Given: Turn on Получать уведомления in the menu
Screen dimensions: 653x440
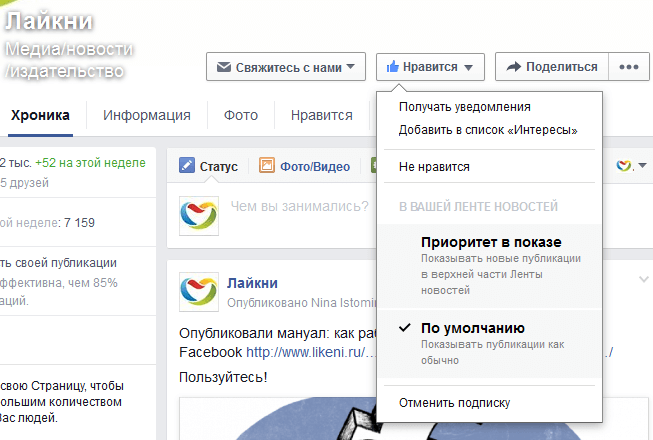Looking at the screenshot, I should pyautogui.click(x=464, y=107).
